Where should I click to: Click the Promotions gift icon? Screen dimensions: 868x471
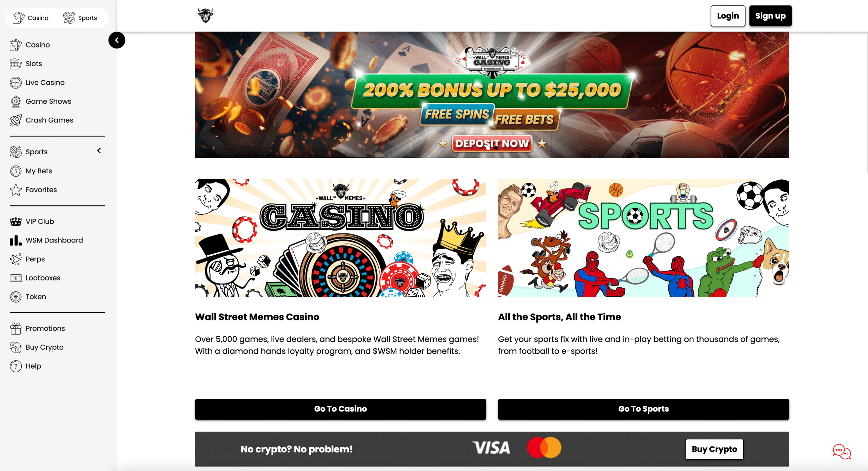tap(16, 328)
